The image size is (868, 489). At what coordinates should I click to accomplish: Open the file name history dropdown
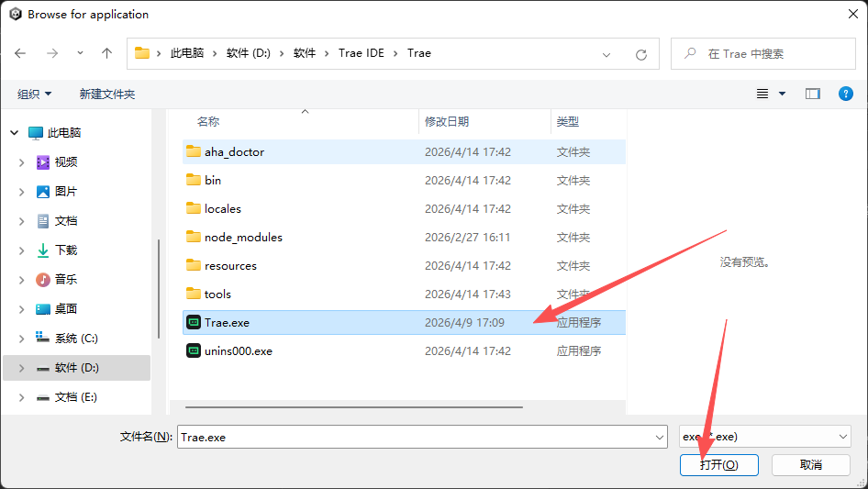660,437
